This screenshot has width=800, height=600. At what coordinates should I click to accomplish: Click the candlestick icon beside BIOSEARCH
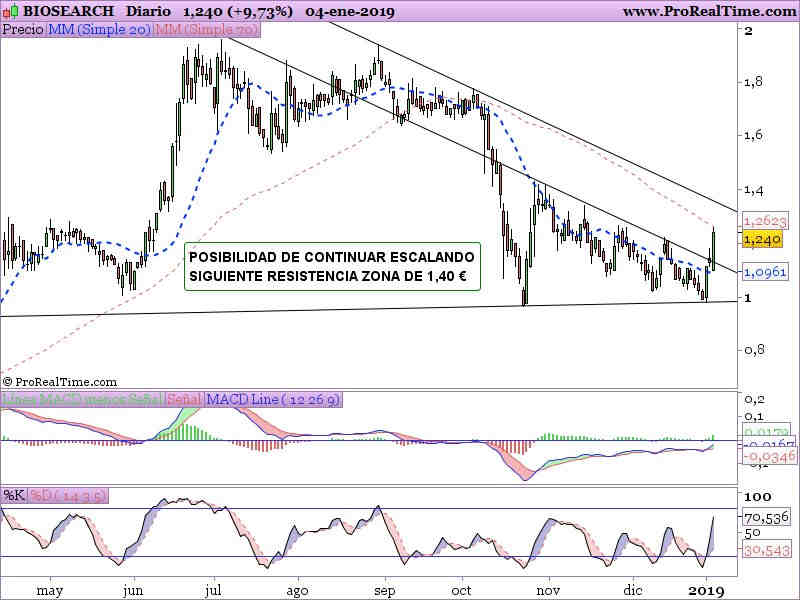10,10
